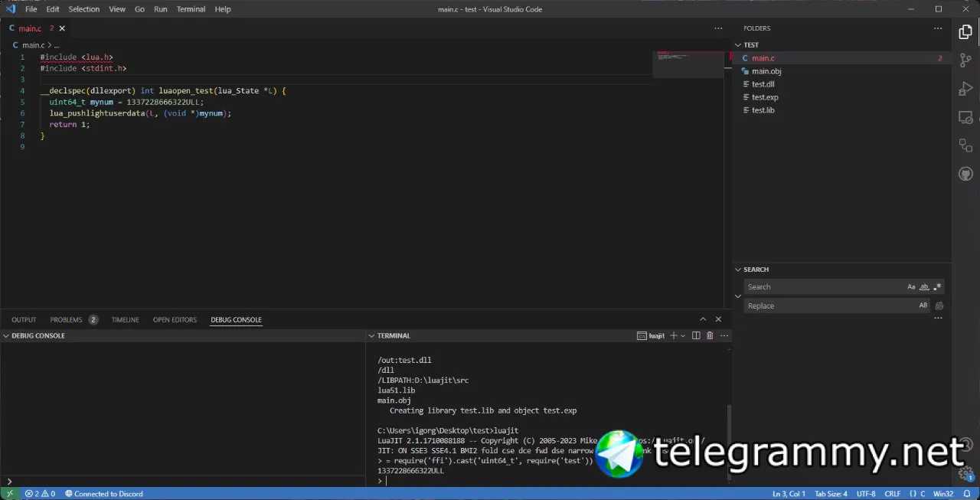Viewport: 980px width, 500px height.
Task: Open FOLDERS panel more actions ellipsis
Action: tap(938, 28)
